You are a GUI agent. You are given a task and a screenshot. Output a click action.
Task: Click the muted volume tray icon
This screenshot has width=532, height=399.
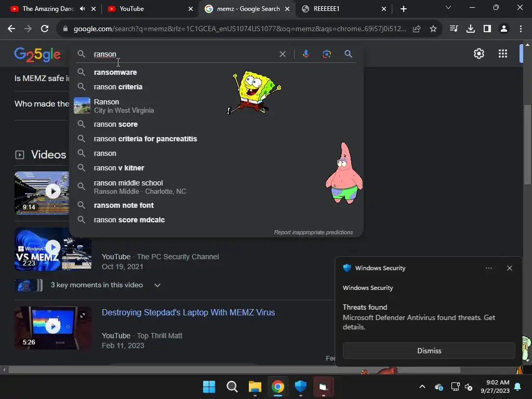469,387
